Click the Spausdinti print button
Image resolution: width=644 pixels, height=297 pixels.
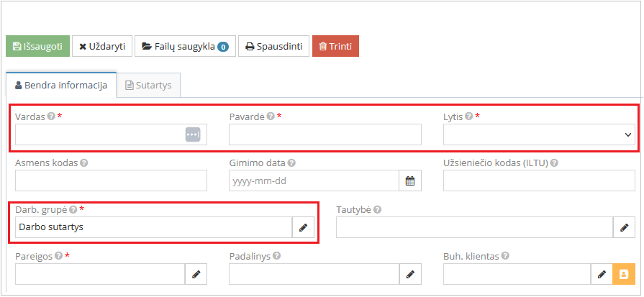tap(273, 46)
